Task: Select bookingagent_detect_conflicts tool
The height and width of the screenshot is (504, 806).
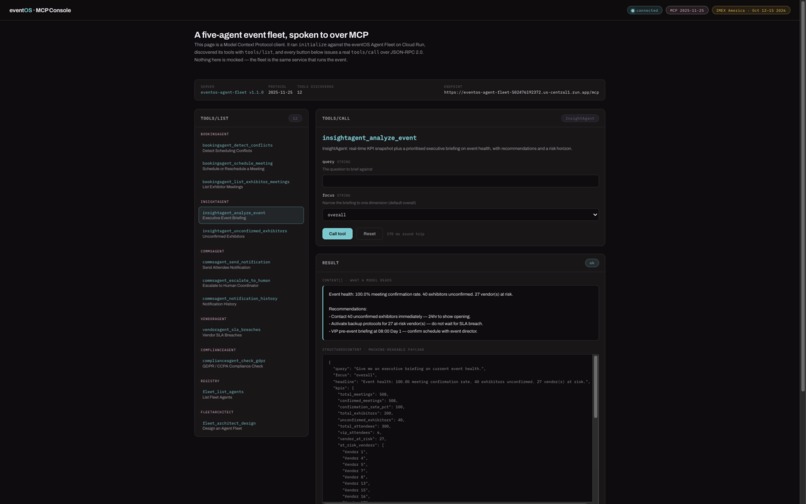Action: tap(251, 148)
